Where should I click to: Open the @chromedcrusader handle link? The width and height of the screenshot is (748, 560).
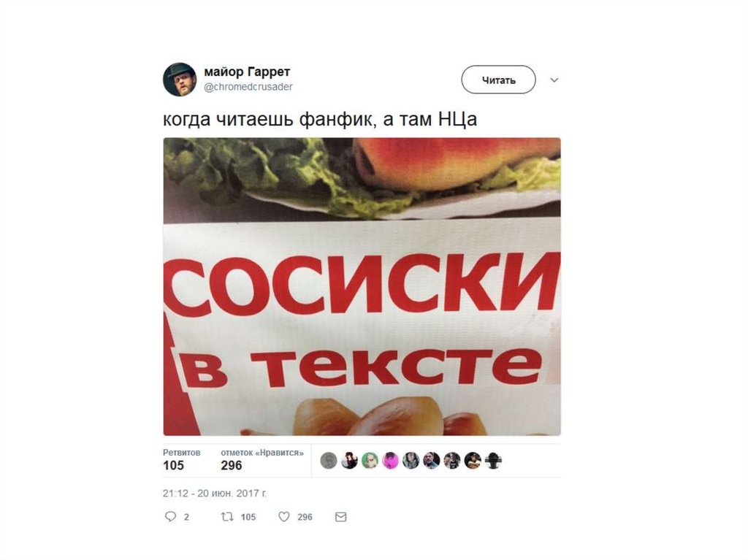[248, 87]
